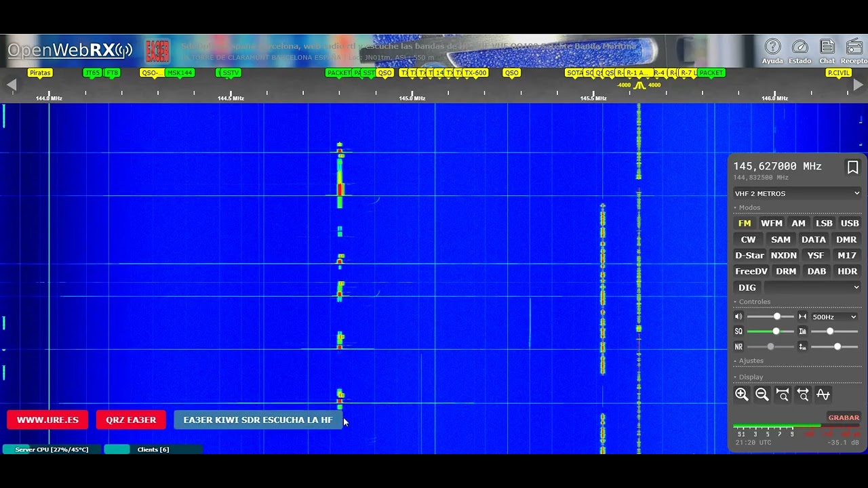This screenshot has height=488, width=868.
Task: Open the 500Hz tuning step dropdown
Action: [x=834, y=317]
